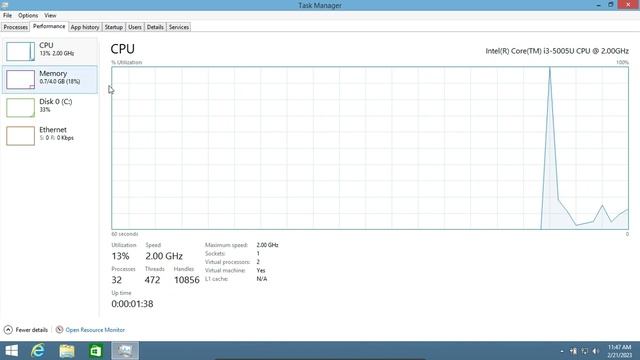Image resolution: width=640 pixels, height=360 pixels.
Task: Select the Memory graph thumbnail in sidebar
Action: (20, 80)
